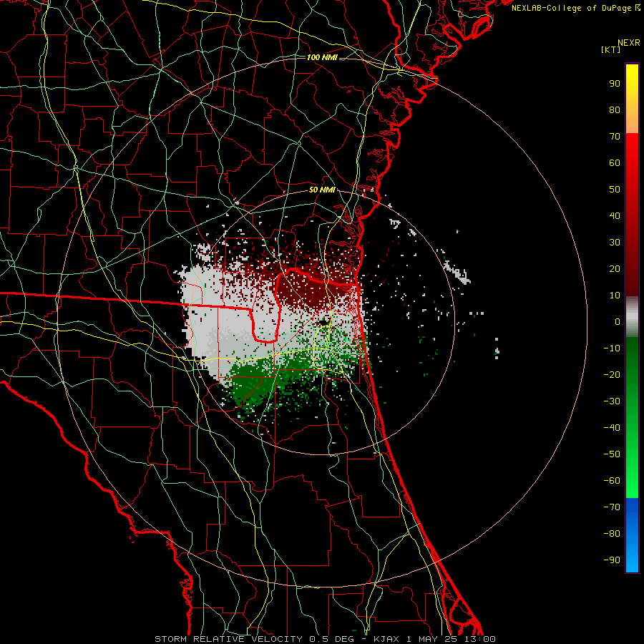Click the -30 value on color scale
This screenshot has height=644, width=644.
click(x=612, y=401)
